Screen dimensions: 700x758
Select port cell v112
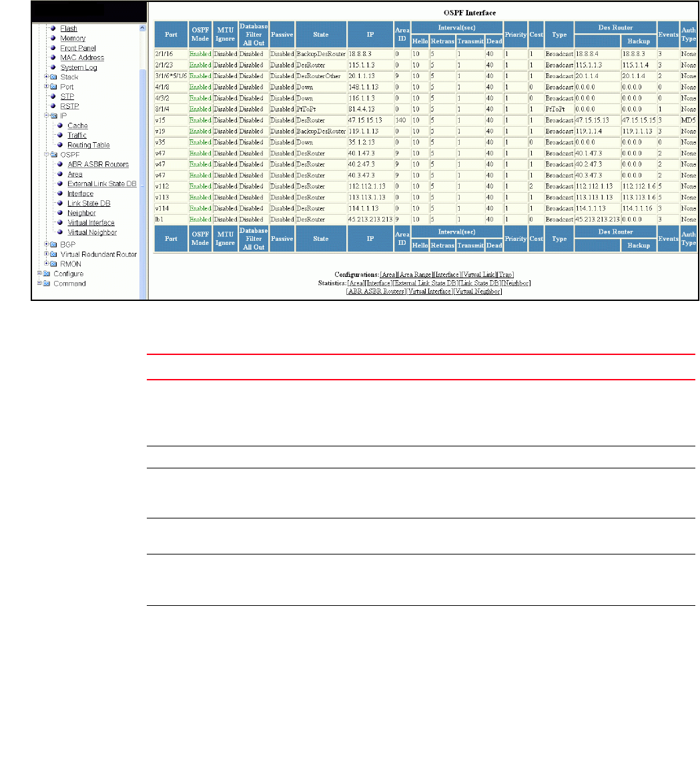pyautogui.click(x=171, y=187)
